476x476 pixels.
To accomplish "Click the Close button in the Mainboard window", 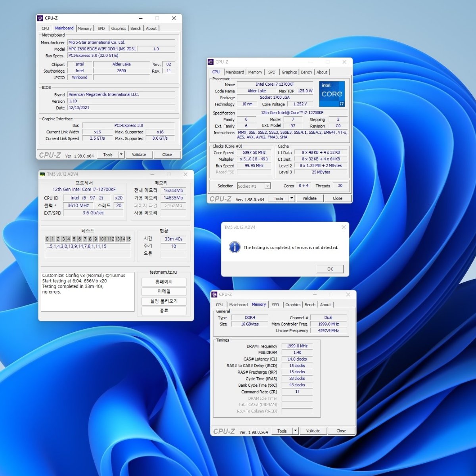I will (167, 155).
